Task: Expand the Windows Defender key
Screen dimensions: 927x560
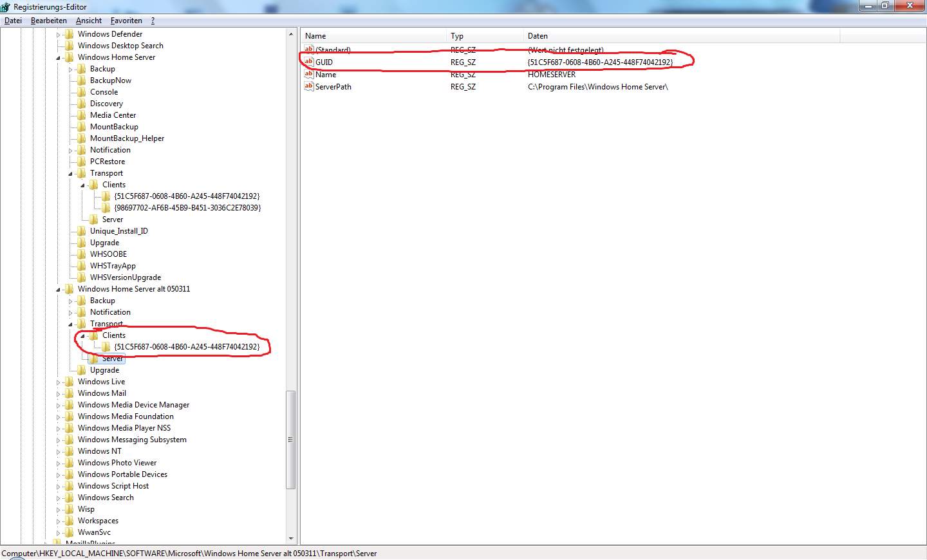Action: [59, 35]
